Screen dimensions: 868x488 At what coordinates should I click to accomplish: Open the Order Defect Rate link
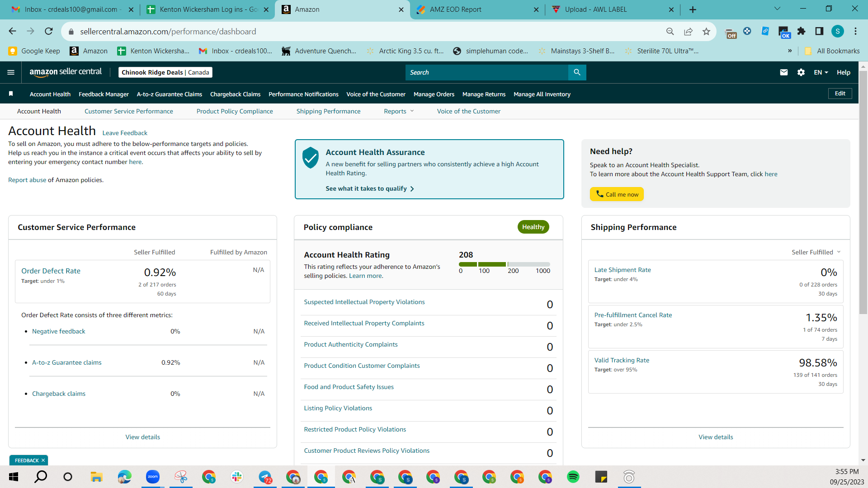pos(51,271)
